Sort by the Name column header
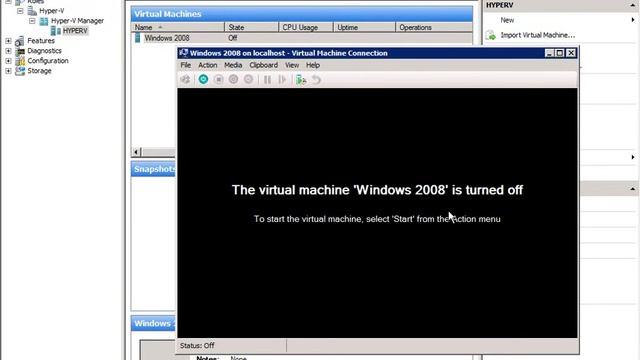The width and height of the screenshot is (640, 360). (x=178, y=27)
